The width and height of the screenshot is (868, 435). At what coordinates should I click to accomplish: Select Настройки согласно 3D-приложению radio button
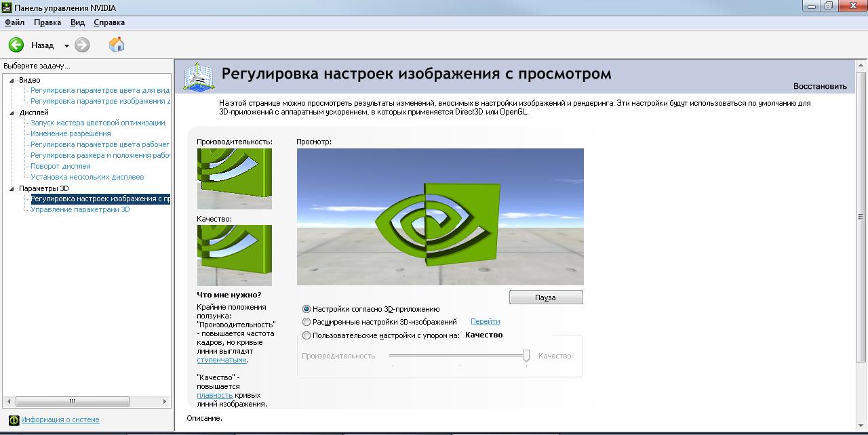(x=307, y=309)
